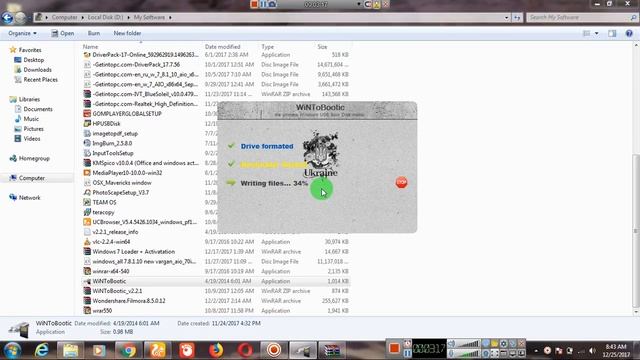Select the MediaPlayer10 file icon
640x360 pixels.
(x=87, y=173)
